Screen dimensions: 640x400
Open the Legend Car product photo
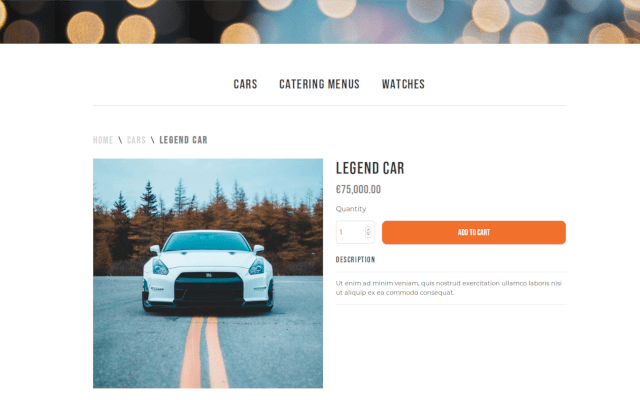(208, 273)
